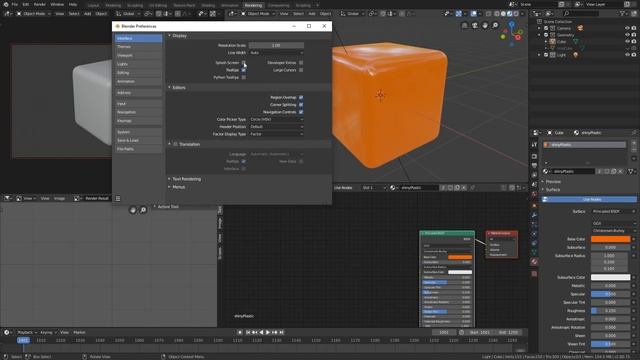The image size is (640, 360).
Task: Open Subsurface Color white swatch
Action: point(610,278)
